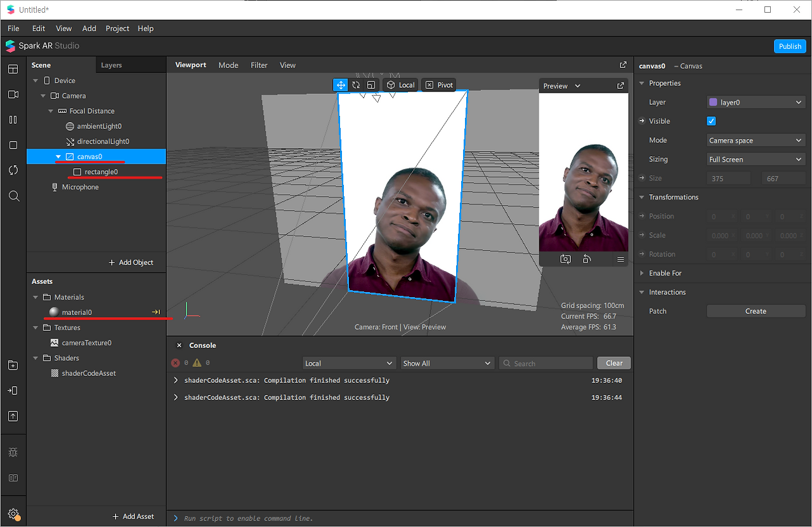This screenshot has height=527, width=812.
Task: Select the Scale tool in viewport toolbar
Action: (371, 85)
